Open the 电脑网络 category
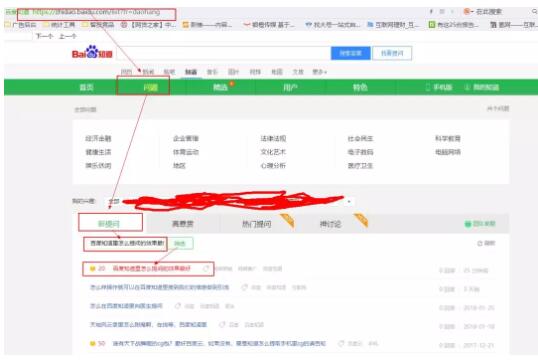Image resolution: width=538 pixels, height=361 pixels. click(448, 152)
